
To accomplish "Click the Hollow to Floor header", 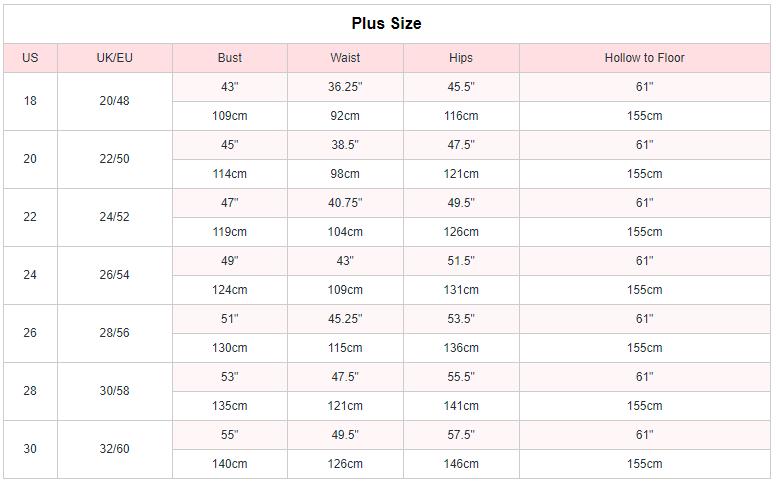I will click(644, 58).
